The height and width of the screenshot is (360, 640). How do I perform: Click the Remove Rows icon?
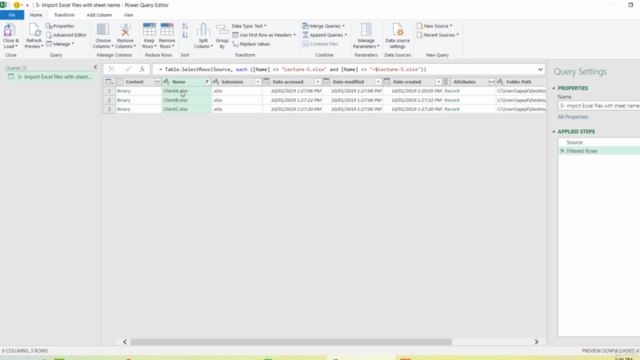click(x=167, y=30)
